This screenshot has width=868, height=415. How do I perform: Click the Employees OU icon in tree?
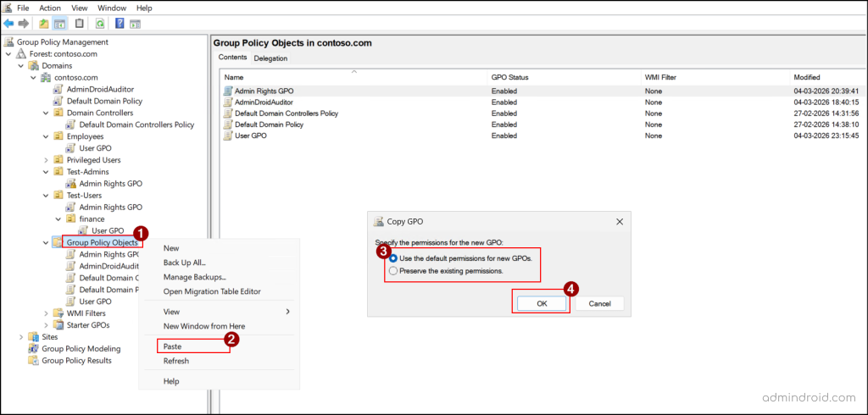[58, 136]
